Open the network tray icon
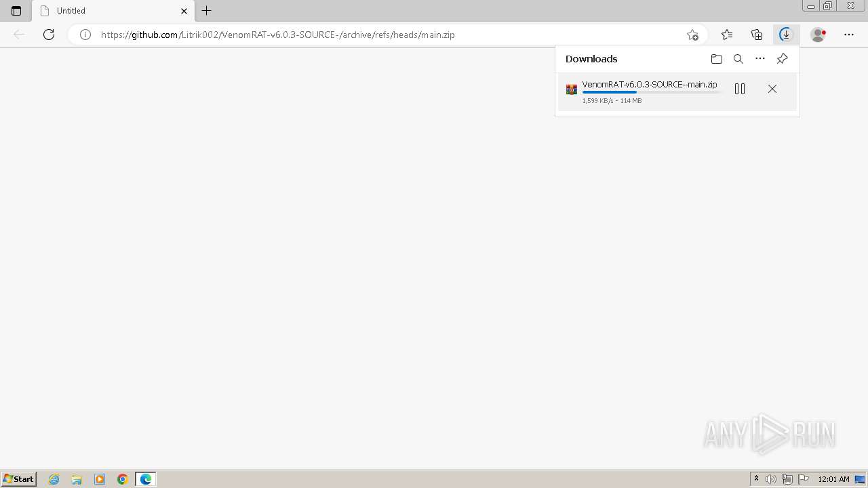Screen dimensions: 868x488 (x=787, y=479)
